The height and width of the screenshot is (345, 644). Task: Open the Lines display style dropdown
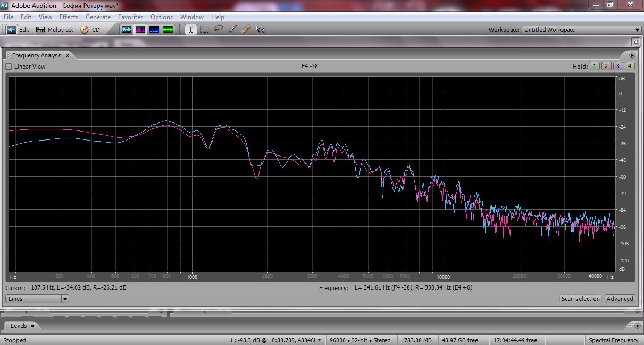[x=65, y=299]
